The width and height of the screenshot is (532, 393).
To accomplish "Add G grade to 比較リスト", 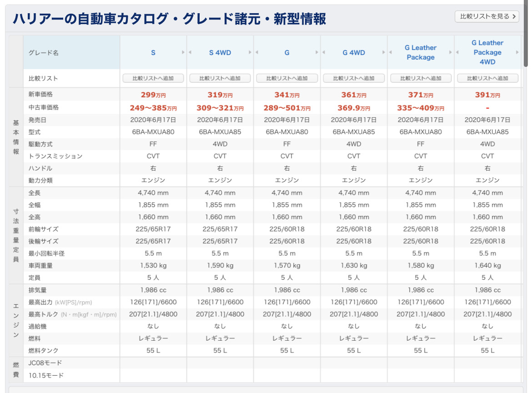I will (x=287, y=78).
